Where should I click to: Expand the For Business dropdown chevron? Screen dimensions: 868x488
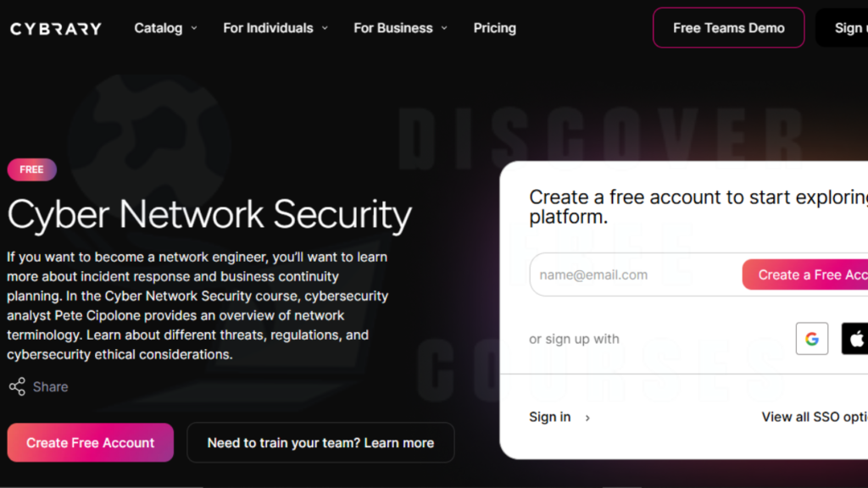tap(444, 28)
